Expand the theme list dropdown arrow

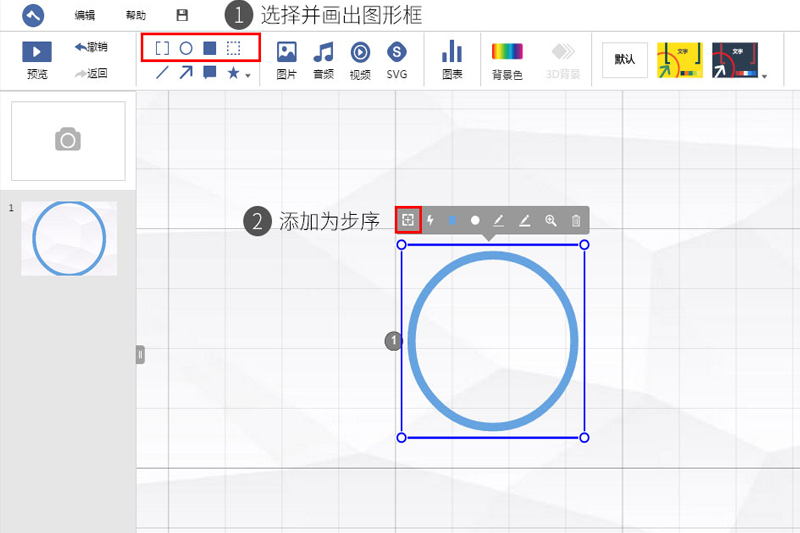pyautogui.click(x=764, y=77)
